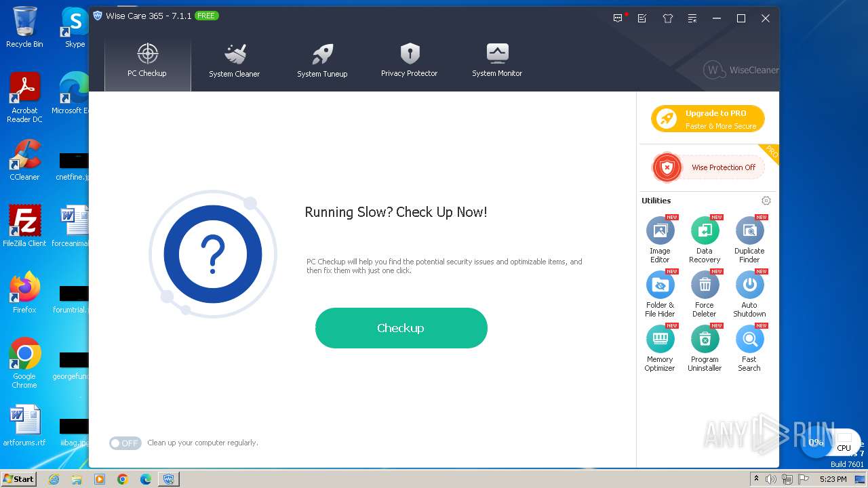The height and width of the screenshot is (488, 868).
Task: Launch the Fast Search utility
Action: 749,348
